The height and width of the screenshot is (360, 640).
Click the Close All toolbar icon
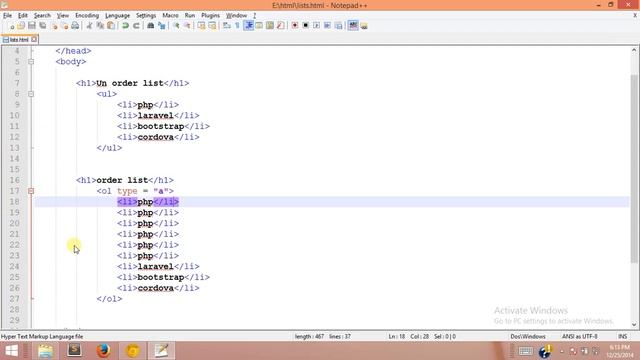click(64, 26)
